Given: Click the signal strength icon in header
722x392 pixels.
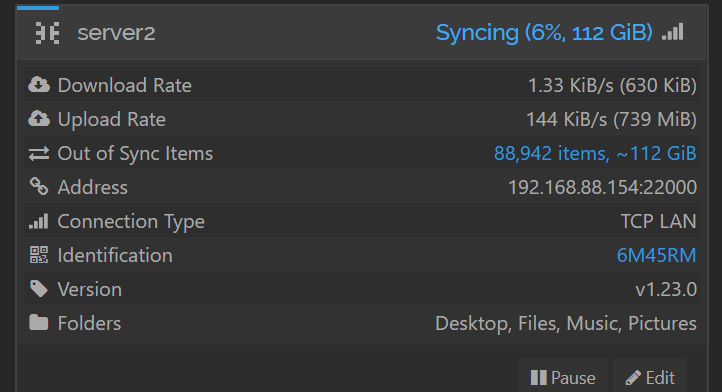Looking at the screenshot, I should [x=673, y=32].
